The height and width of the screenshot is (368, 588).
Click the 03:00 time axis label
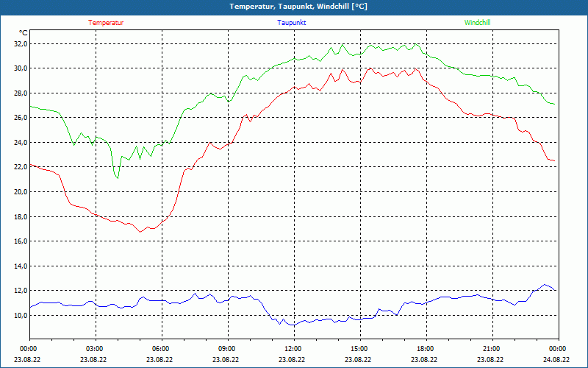[96, 349]
